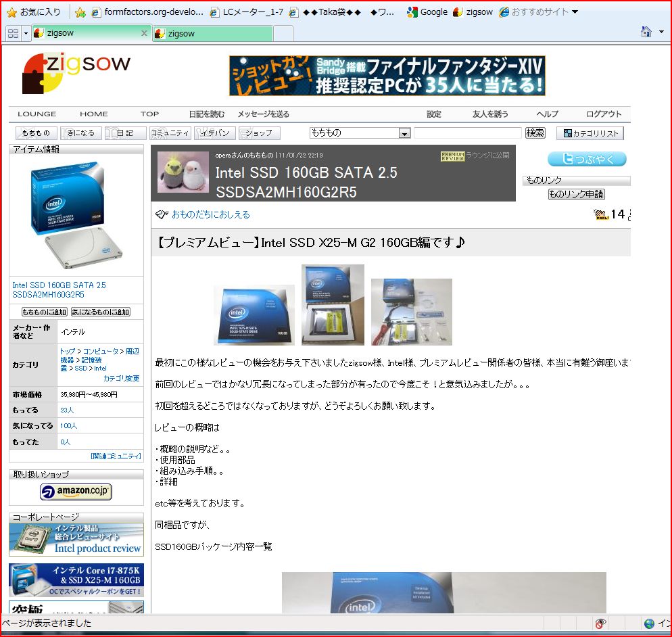The image size is (672, 637).
Task: Select the きになる navigation button
Action: pos(80,133)
